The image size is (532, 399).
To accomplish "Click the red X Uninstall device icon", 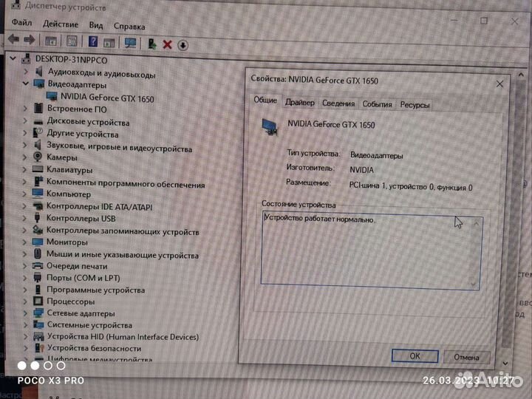I will point(167,44).
